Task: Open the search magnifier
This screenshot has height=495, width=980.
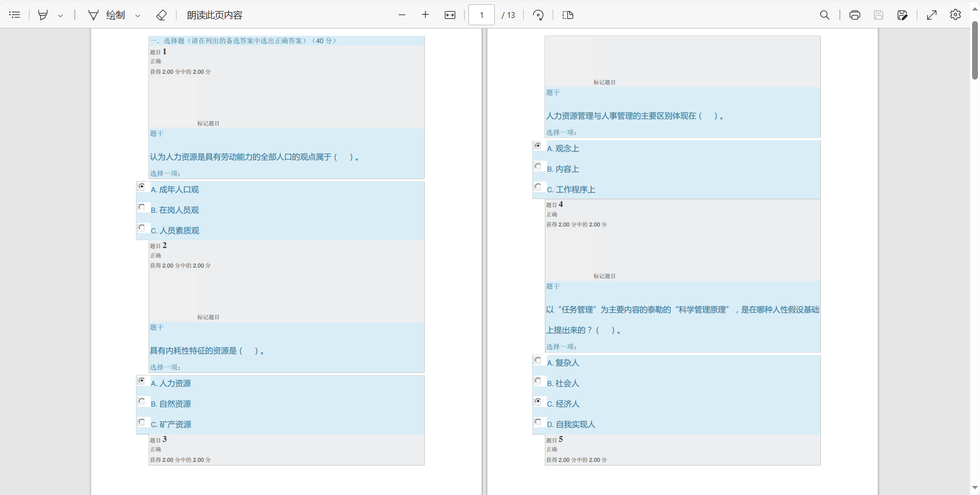Action: [825, 15]
